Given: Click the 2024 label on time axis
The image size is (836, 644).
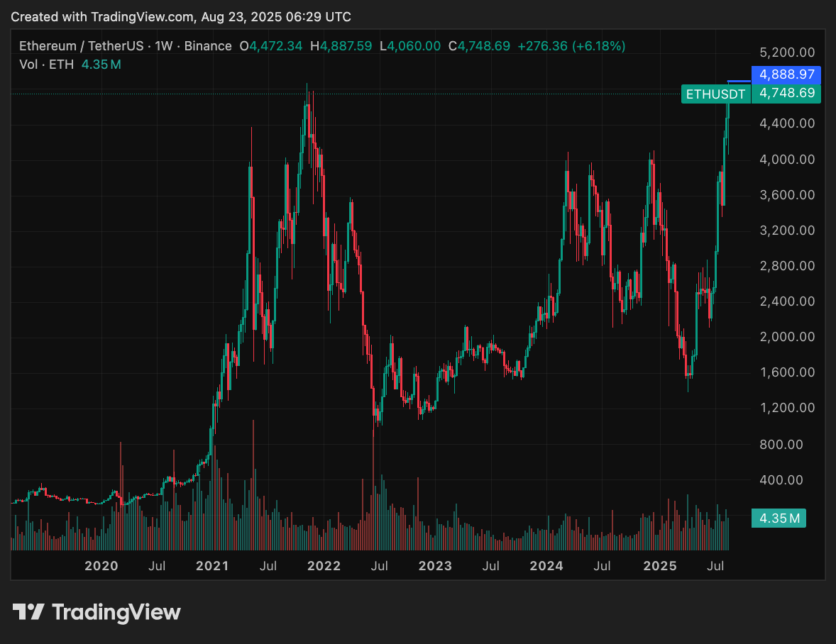Looking at the screenshot, I should (546, 566).
